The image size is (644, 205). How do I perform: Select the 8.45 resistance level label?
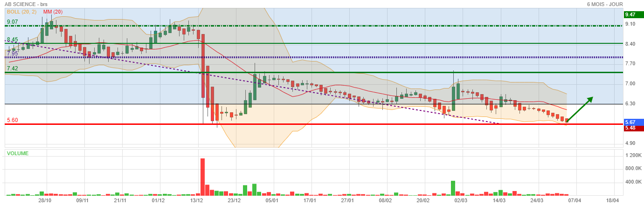12,40
